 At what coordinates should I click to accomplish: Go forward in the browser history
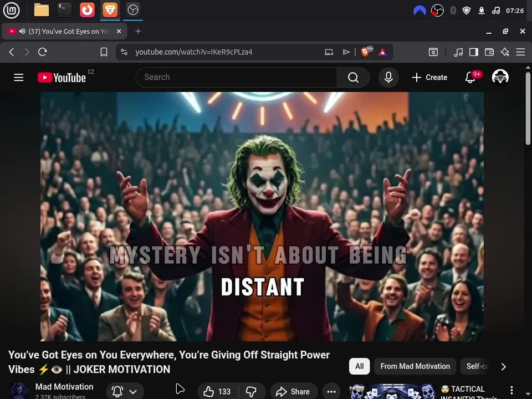pyautogui.click(x=27, y=52)
